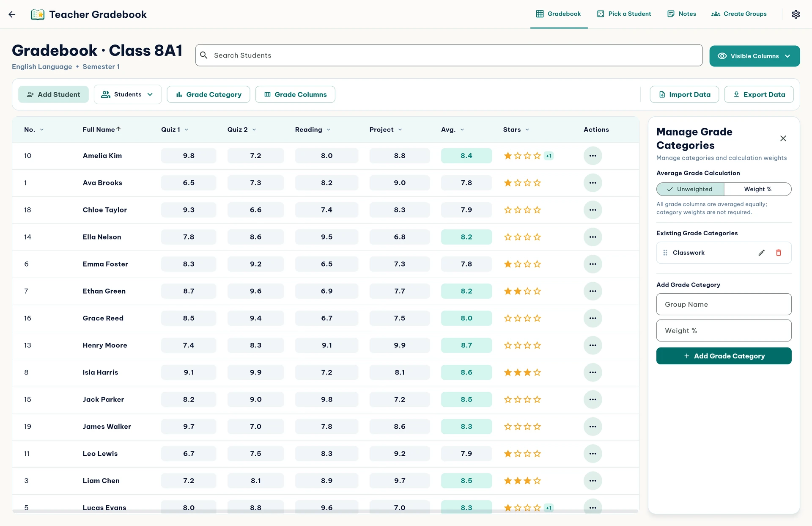Viewport: 812px width, 526px height.
Task: Expand the Stars column menu
Action: (527, 129)
